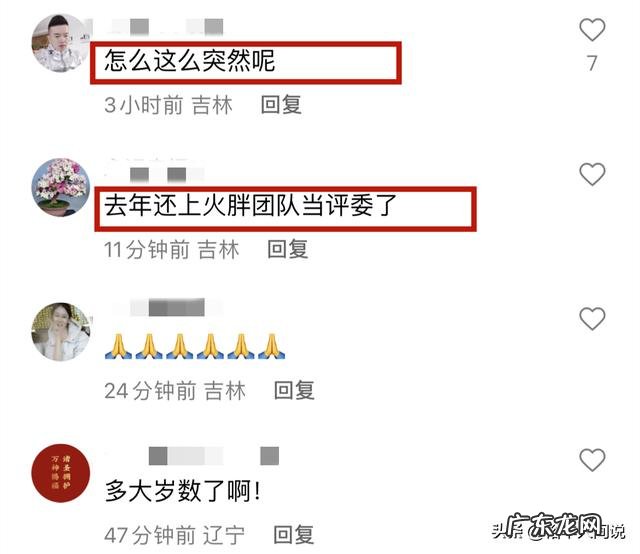
Task: Tap the comment text "多大岁数了啊!"
Action: 182,491
